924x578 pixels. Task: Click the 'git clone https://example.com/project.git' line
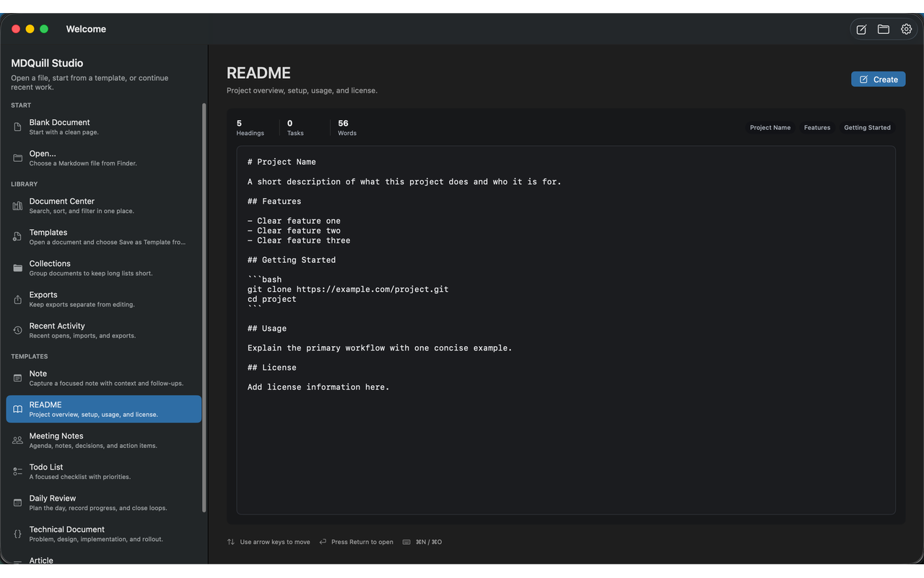(348, 289)
